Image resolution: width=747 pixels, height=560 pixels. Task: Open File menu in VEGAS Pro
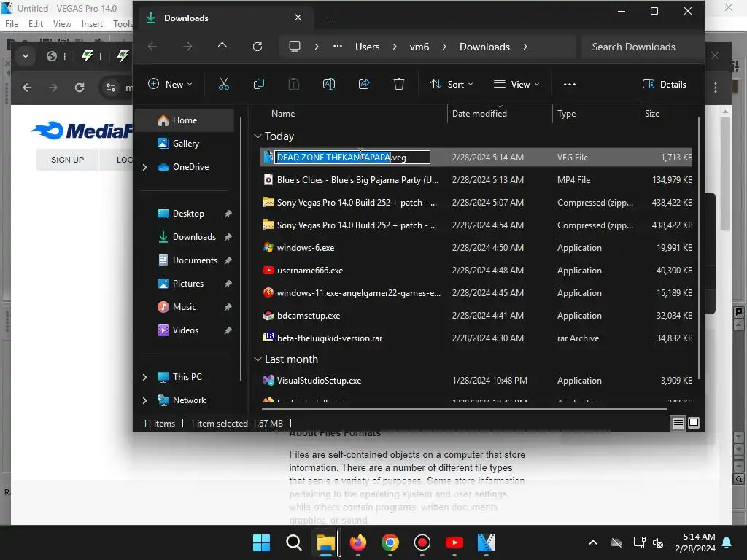point(12,24)
